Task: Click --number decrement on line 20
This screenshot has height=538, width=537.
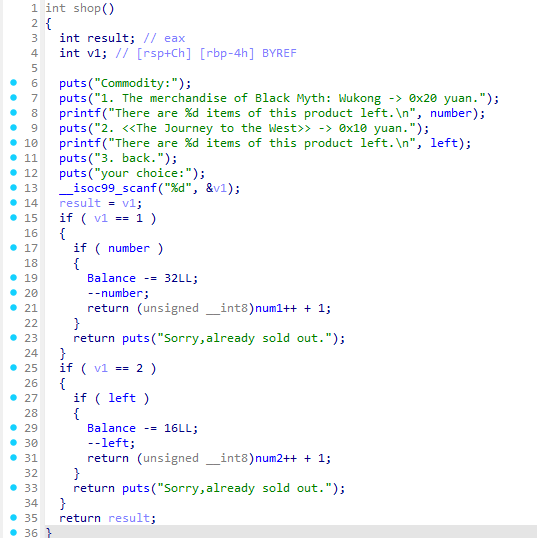Action: click(x=118, y=293)
